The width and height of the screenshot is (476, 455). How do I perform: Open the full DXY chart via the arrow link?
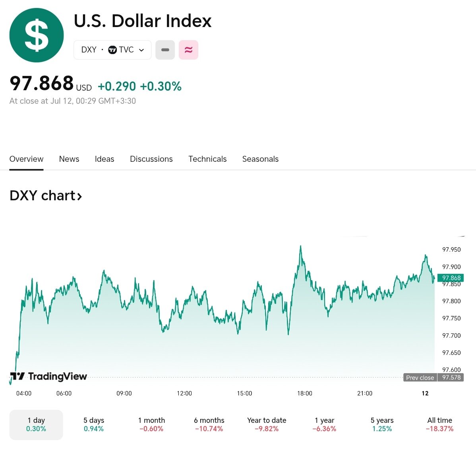pyautogui.click(x=80, y=196)
